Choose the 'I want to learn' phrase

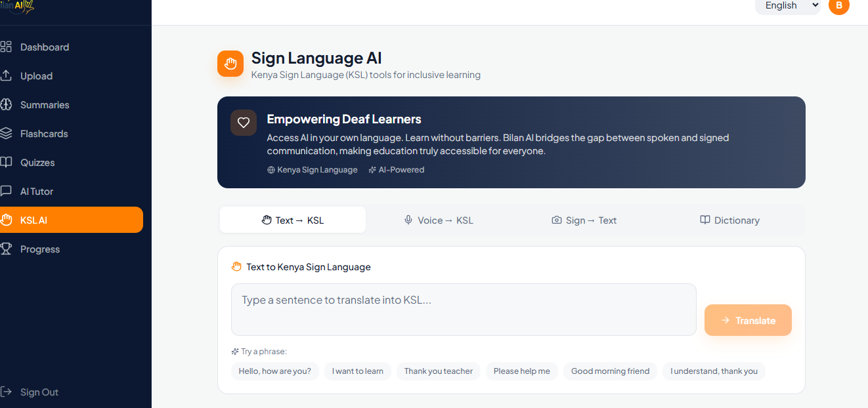coord(358,371)
